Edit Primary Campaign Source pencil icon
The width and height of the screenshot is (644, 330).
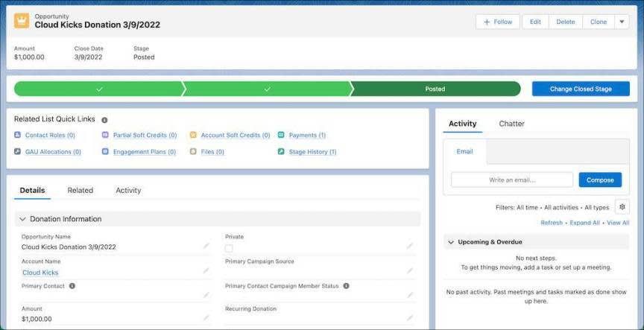[x=409, y=270]
